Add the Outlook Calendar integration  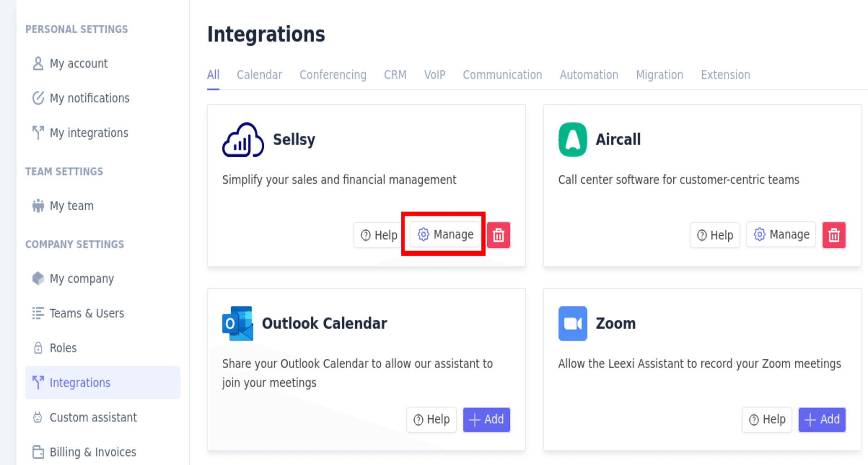486,420
